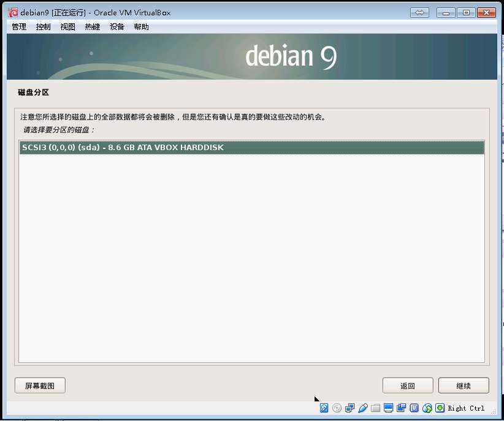
Task: Click the keyboard capture green arrow icon
Action: coord(440,408)
